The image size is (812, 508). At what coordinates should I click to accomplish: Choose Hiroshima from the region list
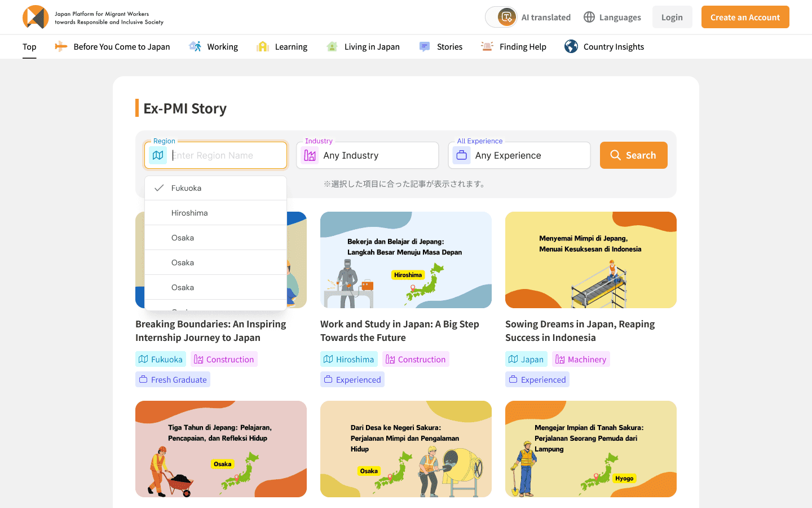pyautogui.click(x=215, y=213)
